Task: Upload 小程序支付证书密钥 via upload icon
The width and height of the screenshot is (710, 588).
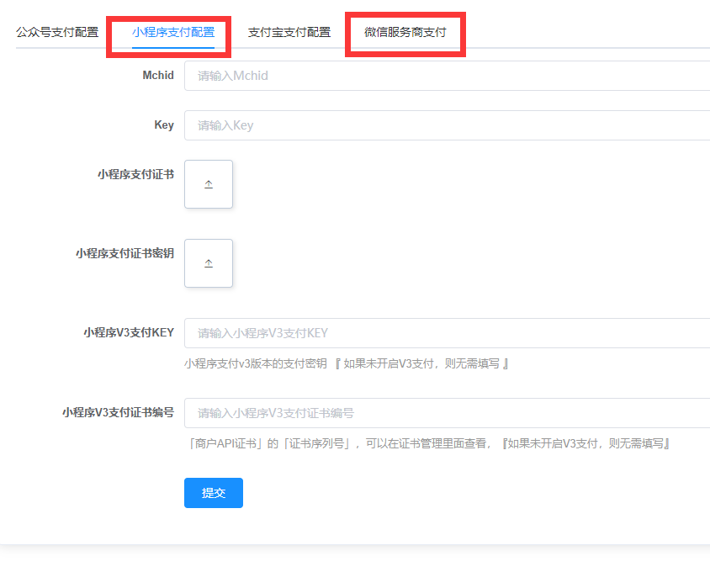Action: click(x=209, y=263)
